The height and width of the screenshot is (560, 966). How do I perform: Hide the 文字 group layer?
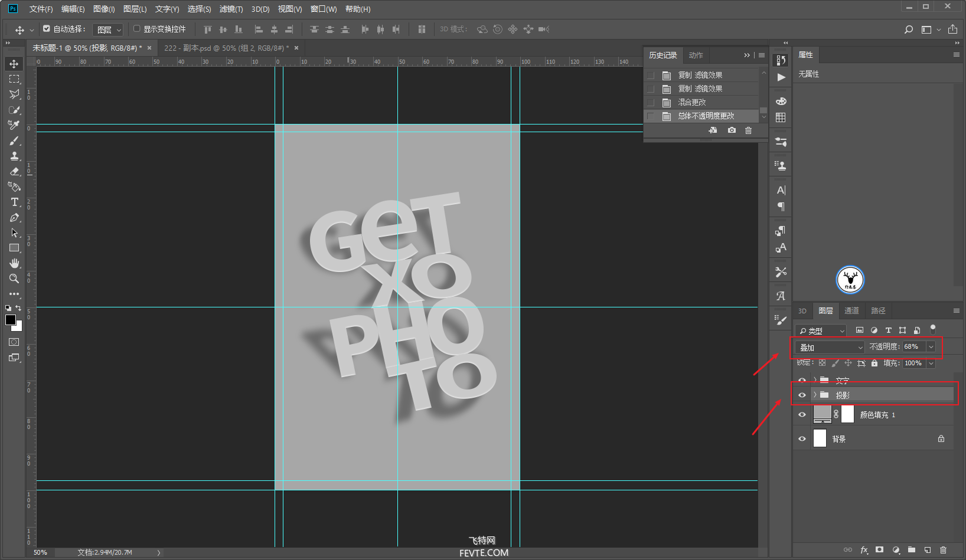pos(802,381)
